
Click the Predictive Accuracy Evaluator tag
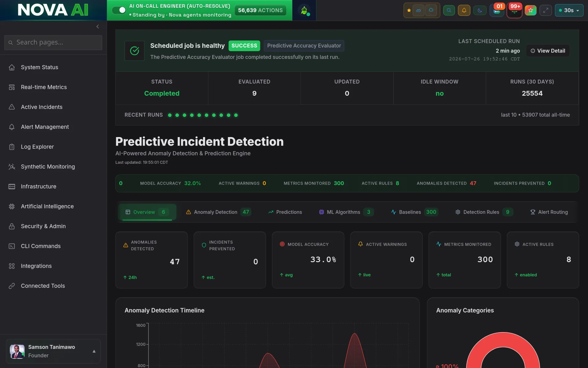(x=304, y=46)
